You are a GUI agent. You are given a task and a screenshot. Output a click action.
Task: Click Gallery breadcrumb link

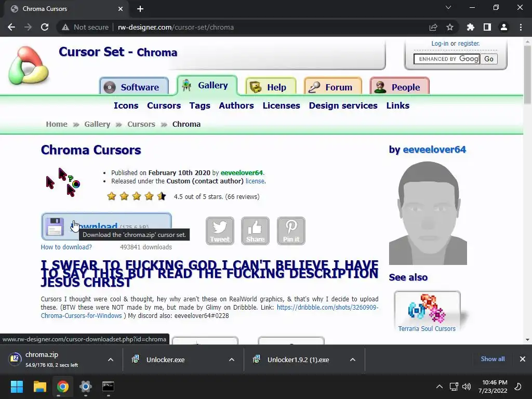coord(97,124)
